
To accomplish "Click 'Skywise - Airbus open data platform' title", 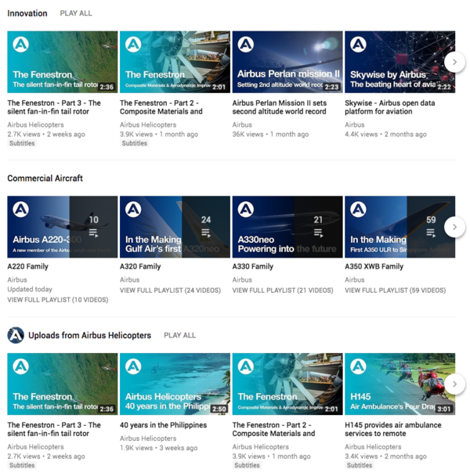I will point(390,107).
